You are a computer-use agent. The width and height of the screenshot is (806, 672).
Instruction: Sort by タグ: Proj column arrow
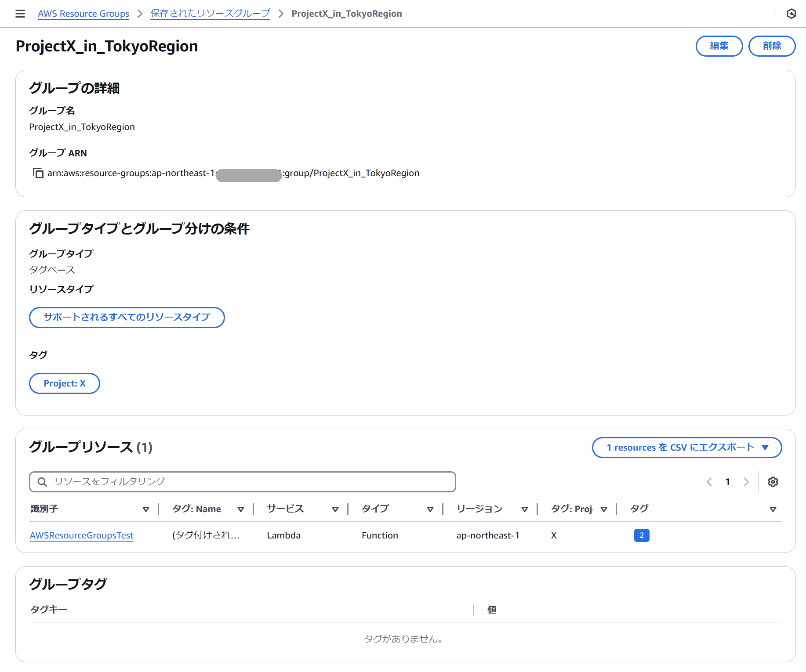tap(604, 509)
